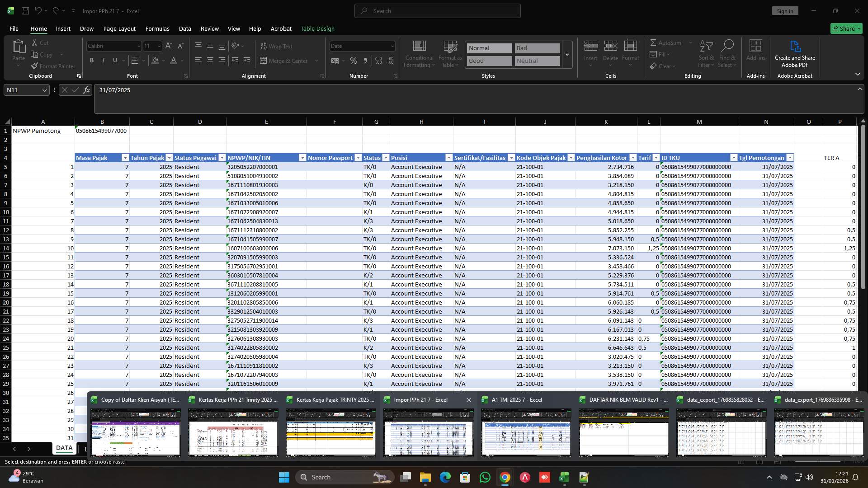This screenshot has height=488, width=868.
Task: Expand the Fill Color dropdown arrow
Action: (x=164, y=61)
